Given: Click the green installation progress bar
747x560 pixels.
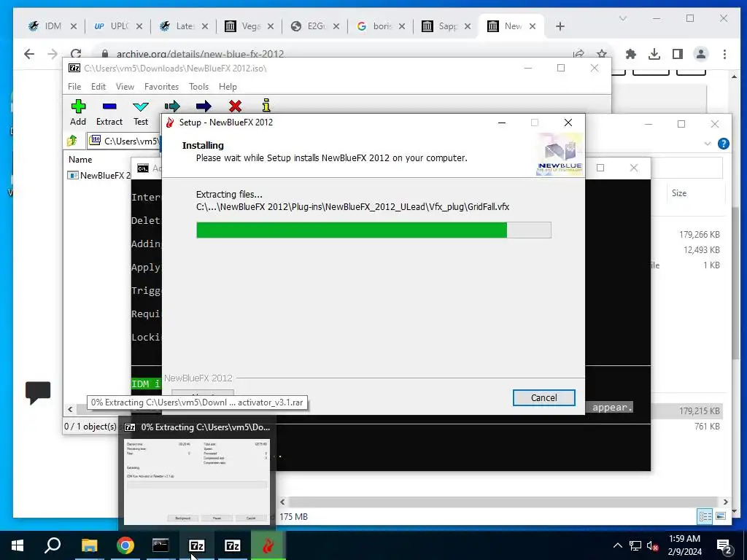Looking at the screenshot, I should tap(352, 230).
